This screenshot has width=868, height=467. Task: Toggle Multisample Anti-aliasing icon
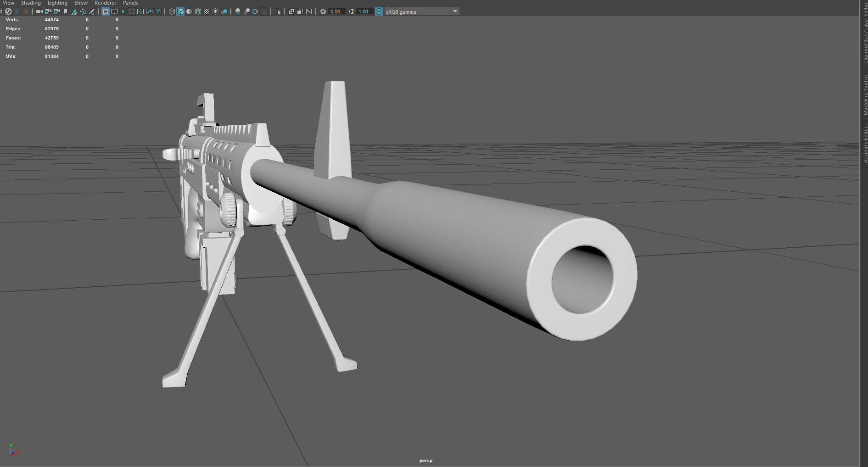coord(255,11)
